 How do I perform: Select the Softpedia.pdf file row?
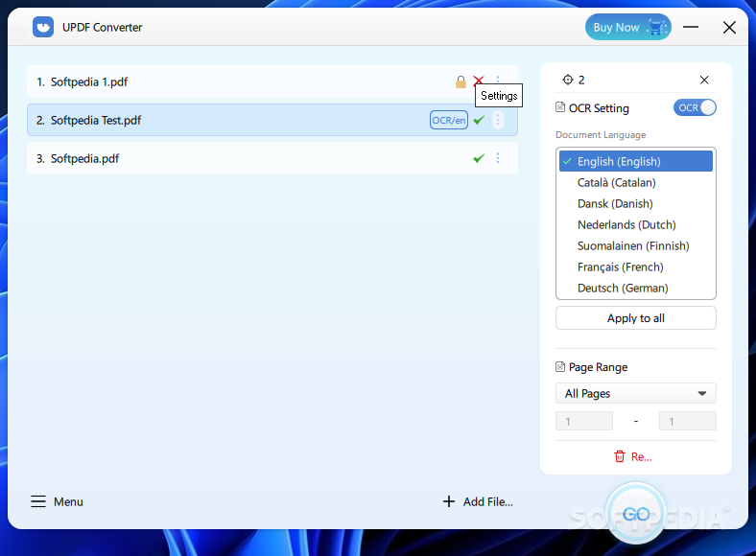tap(272, 158)
